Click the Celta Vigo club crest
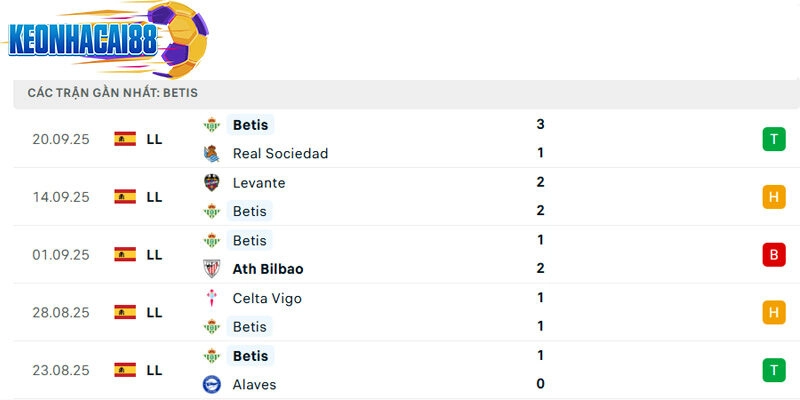Image resolution: width=800 pixels, height=400 pixels. 211,298
